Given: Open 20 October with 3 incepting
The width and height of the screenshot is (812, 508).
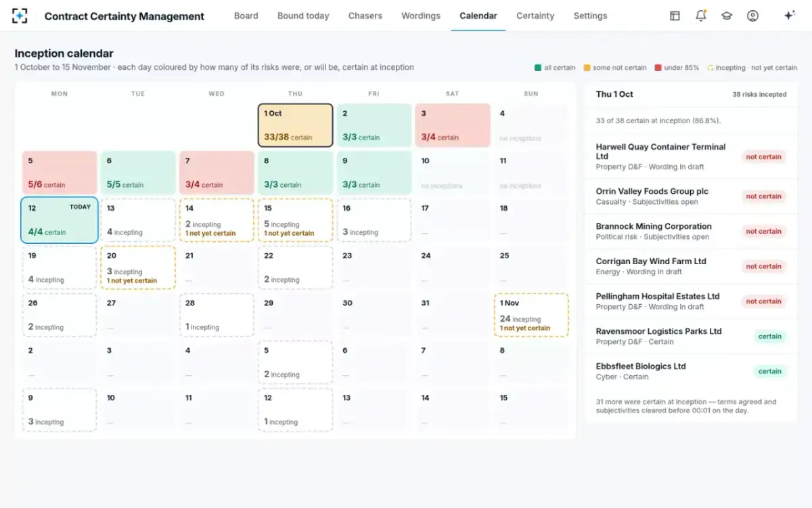Looking at the screenshot, I should click(138, 268).
